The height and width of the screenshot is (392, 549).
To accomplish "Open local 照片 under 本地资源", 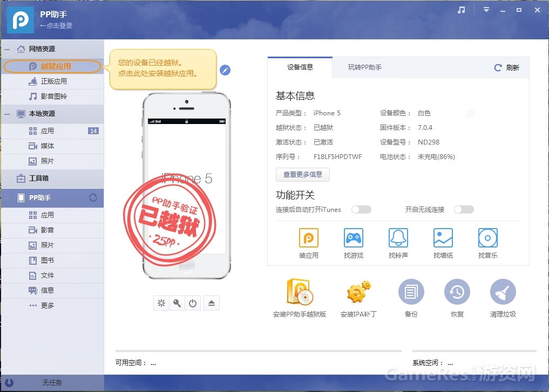I will [x=52, y=161].
